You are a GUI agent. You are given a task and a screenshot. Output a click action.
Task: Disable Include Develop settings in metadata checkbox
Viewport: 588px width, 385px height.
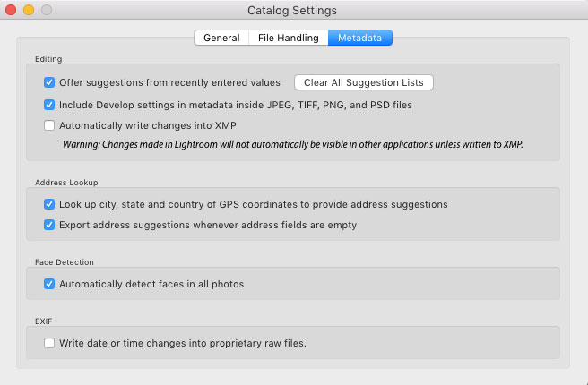click(x=49, y=105)
